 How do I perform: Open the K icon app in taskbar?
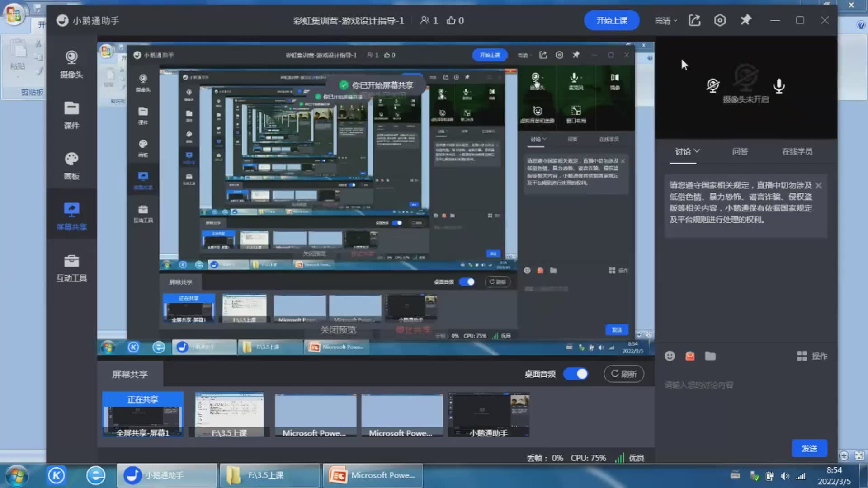[57, 475]
